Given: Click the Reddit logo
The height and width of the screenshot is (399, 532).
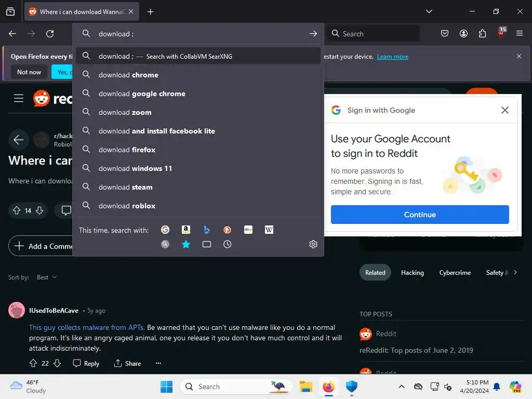Looking at the screenshot, I should pyautogui.click(x=52, y=98).
